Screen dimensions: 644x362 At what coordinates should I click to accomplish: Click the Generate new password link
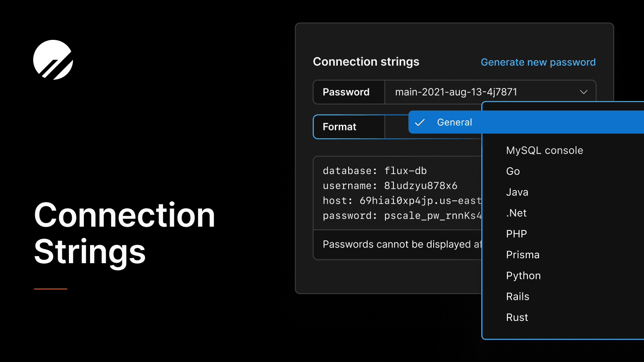pyautogui.click(x=538, y=62)
